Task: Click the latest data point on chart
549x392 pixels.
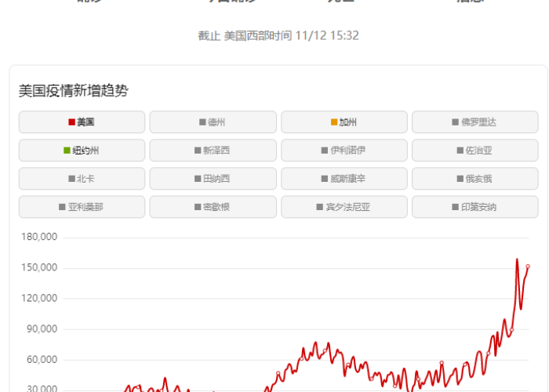Action: click(x=528, y=267)
